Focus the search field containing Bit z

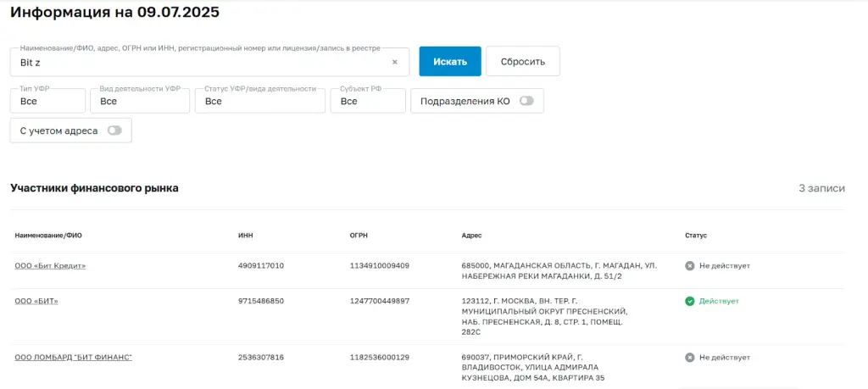click(210, 62)
